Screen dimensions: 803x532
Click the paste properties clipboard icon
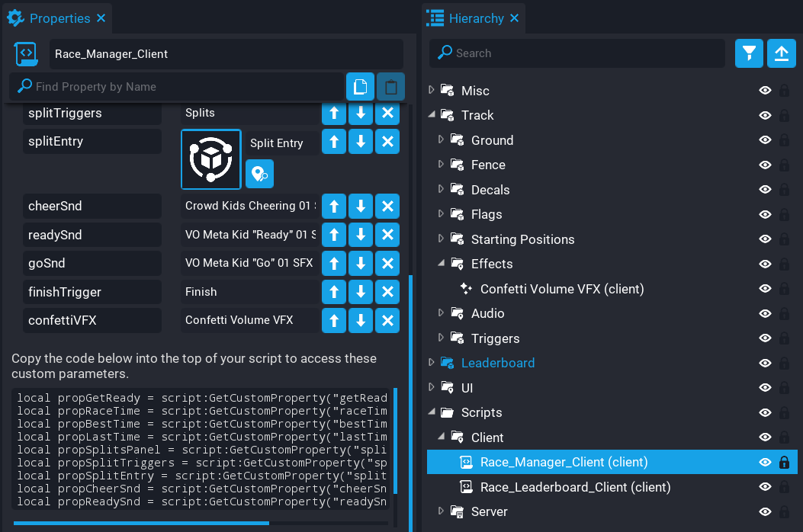[390, 87]
